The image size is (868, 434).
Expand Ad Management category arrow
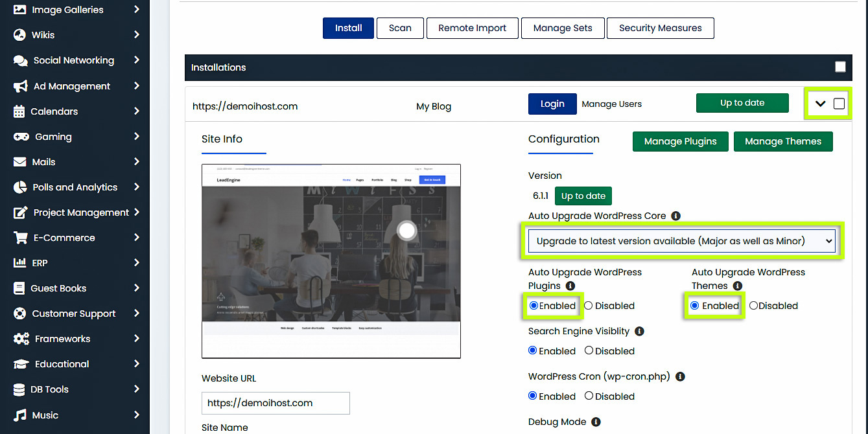136,86
